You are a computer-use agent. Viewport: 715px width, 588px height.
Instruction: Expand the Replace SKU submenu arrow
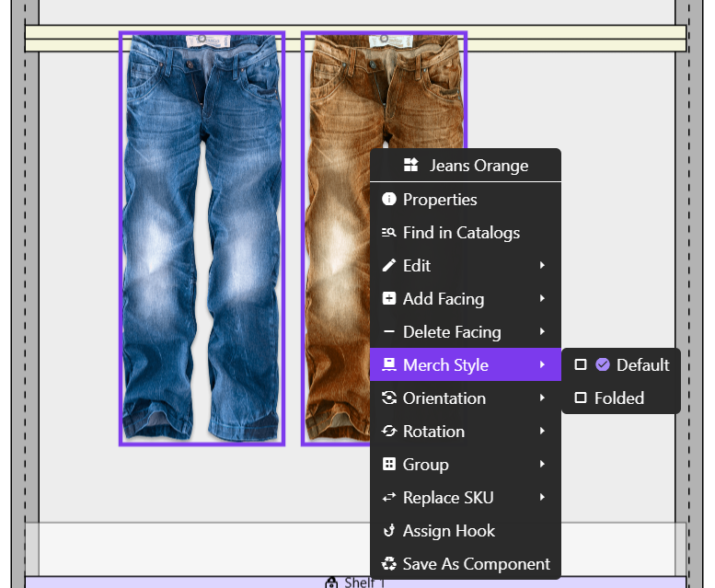(543, 498)
